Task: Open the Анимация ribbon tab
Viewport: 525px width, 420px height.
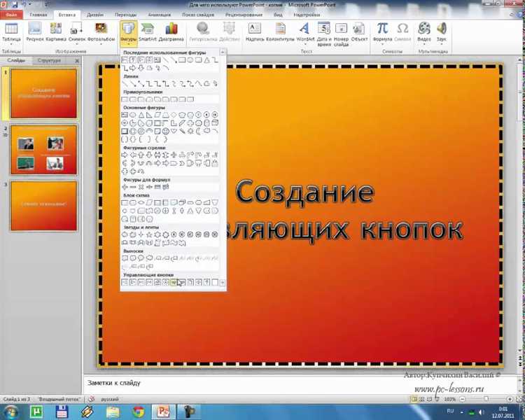Action: 159,14
